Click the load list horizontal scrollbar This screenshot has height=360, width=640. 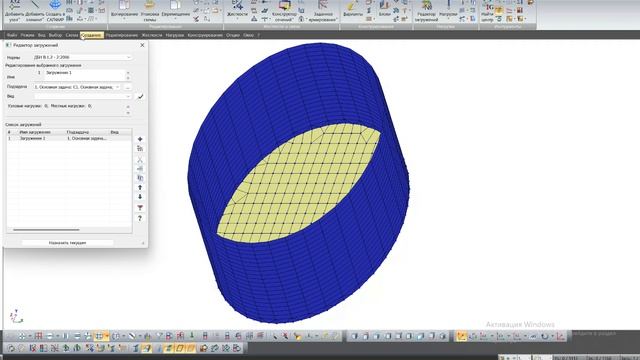(x=46, y=230)
